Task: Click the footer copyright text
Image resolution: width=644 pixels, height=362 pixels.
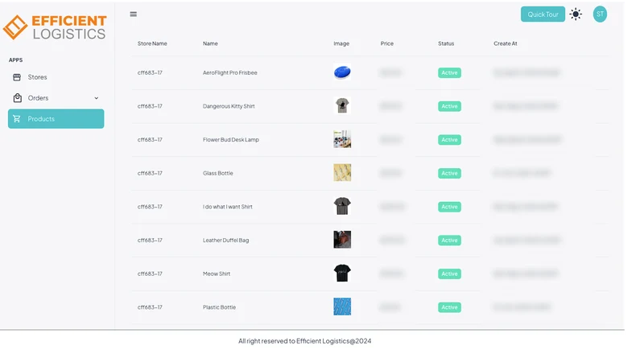Action: pyautogui.click(x=305, y=340)
